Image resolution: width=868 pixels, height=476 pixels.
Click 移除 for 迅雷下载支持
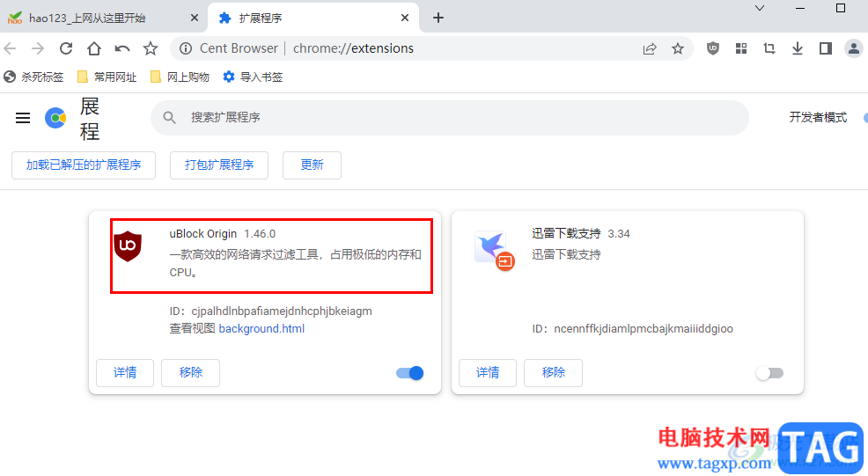(x=554, y=372)
